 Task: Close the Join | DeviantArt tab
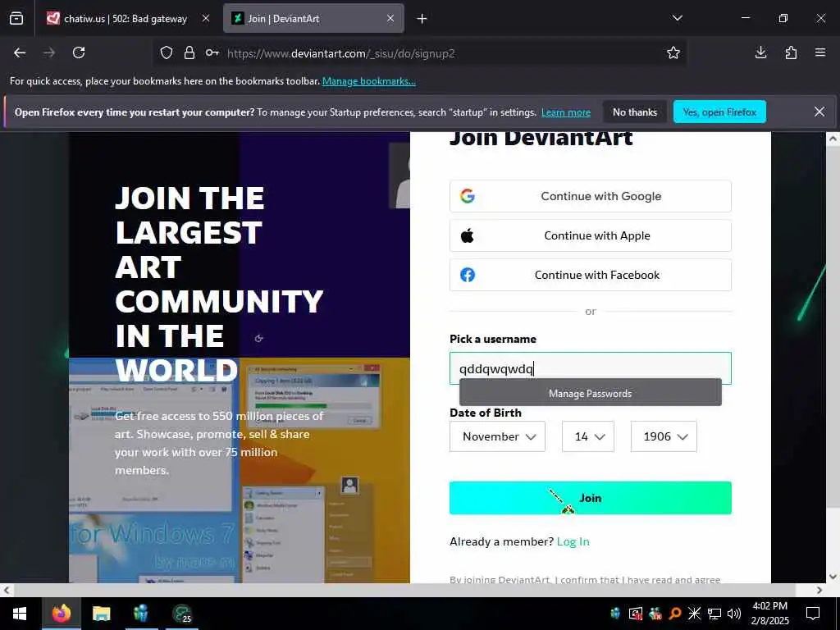point(390,18)
